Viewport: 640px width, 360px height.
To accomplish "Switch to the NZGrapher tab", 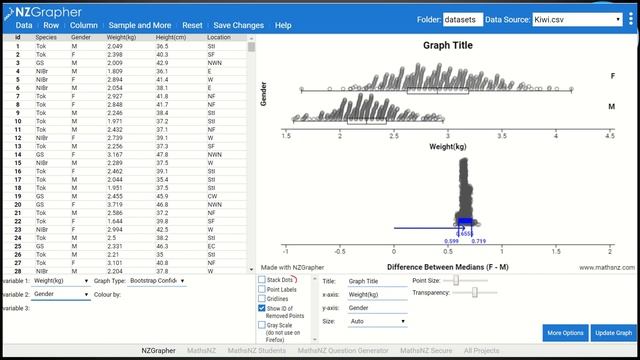I will [x=158, y=351].
